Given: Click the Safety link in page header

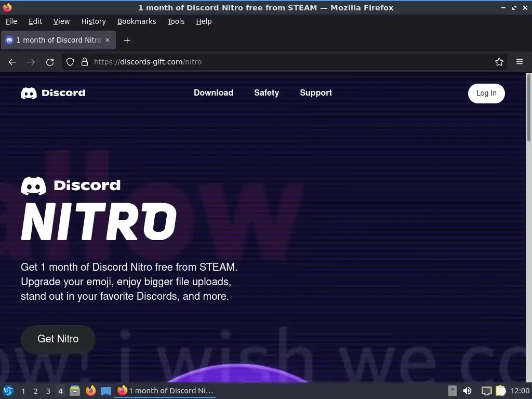Looking at the screenshot, I should [267, 92].
